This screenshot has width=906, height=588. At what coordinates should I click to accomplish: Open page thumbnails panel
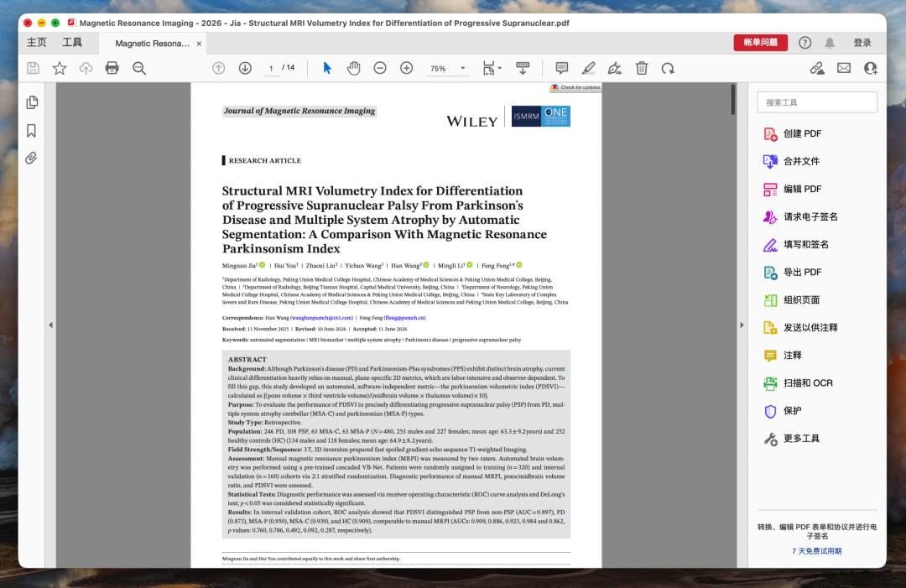(32, 103)
